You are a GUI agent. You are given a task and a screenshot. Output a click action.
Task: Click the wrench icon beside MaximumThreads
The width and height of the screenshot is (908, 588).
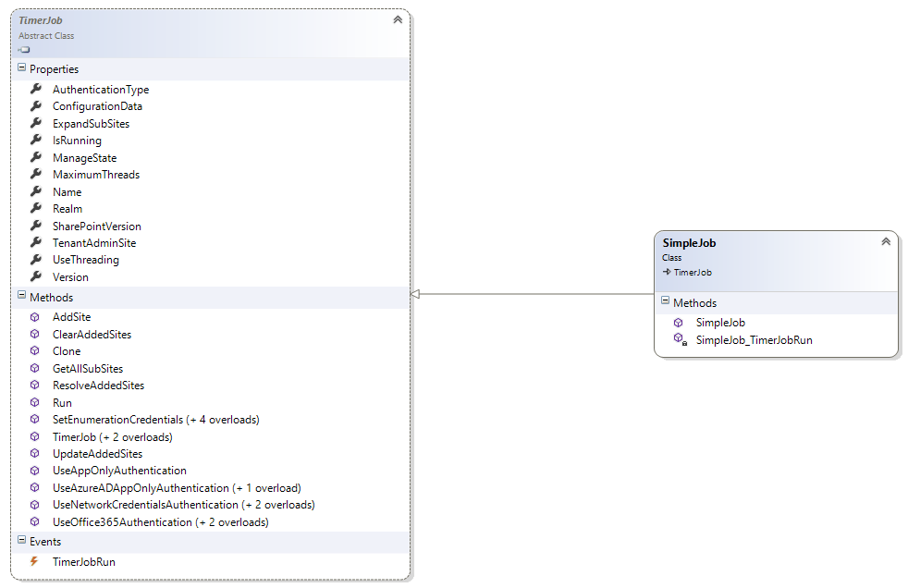pyautogui.click(x=37, y=174)
